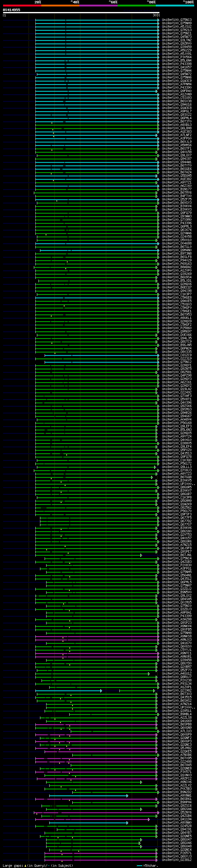
Task: Click the =50char. scale legend
Action: click(147, 865)
